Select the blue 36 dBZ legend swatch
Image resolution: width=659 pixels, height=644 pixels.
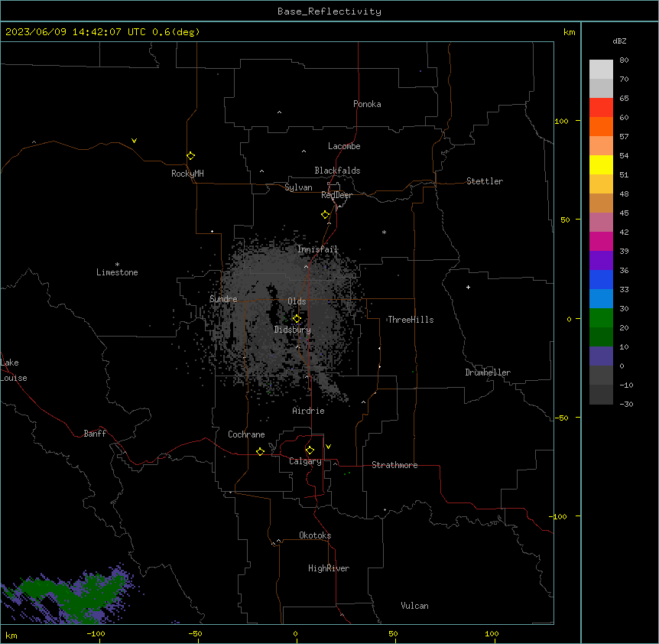tap(601, 279)
